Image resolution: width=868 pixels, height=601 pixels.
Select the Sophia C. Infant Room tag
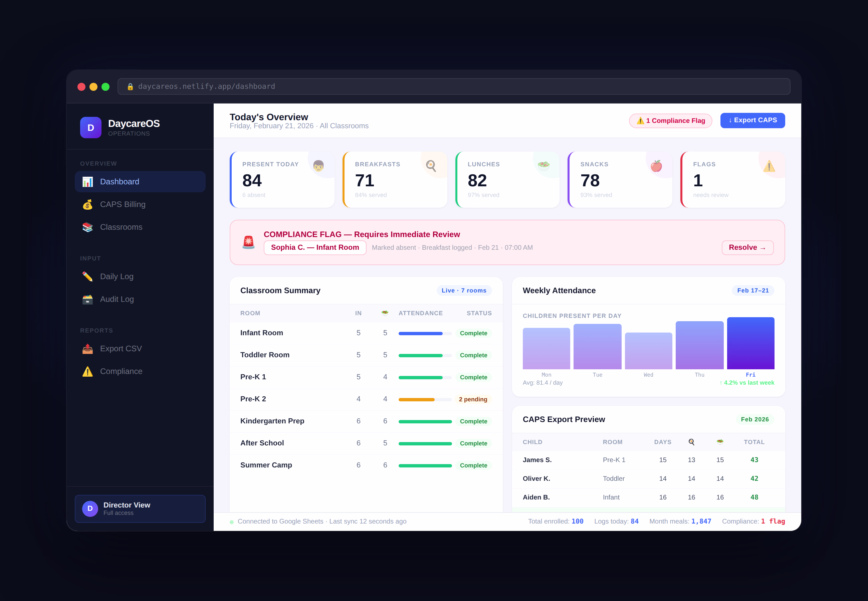pyautogui.click(x=315, y=248)
